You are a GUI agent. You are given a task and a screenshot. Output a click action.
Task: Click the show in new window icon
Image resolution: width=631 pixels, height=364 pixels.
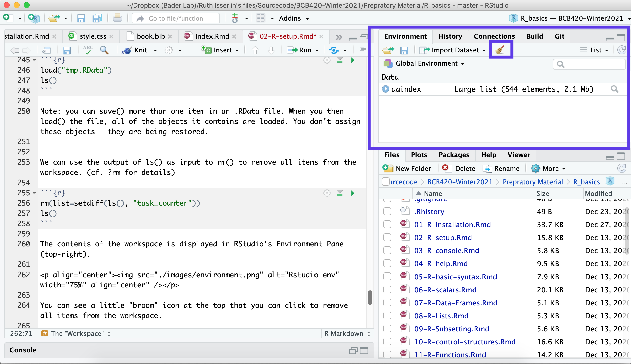tap(46, 50)
